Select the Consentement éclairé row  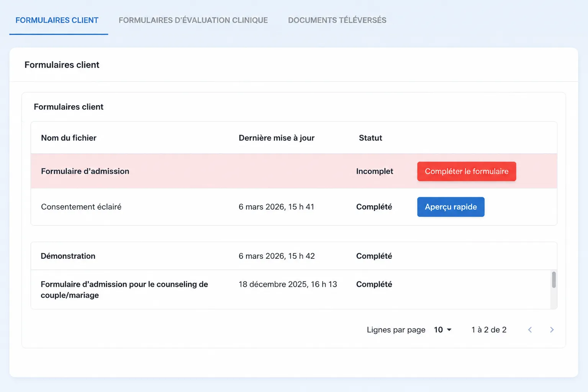(x=294, y=207)
